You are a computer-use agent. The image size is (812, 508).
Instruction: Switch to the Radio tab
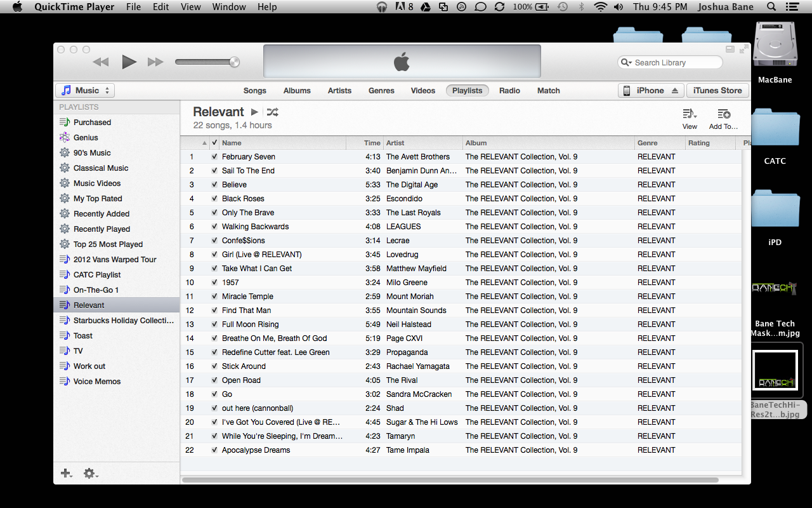click(509, 91)
